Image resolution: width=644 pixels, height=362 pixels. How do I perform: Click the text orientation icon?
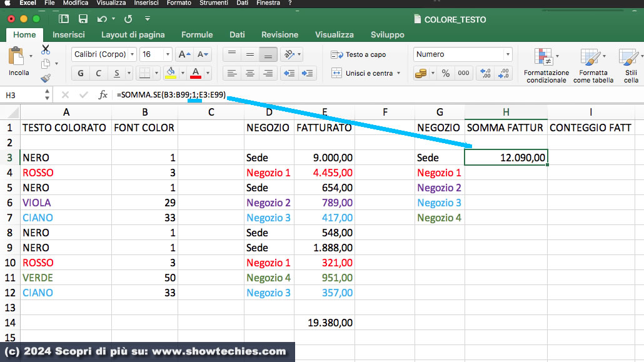[289, 54]
